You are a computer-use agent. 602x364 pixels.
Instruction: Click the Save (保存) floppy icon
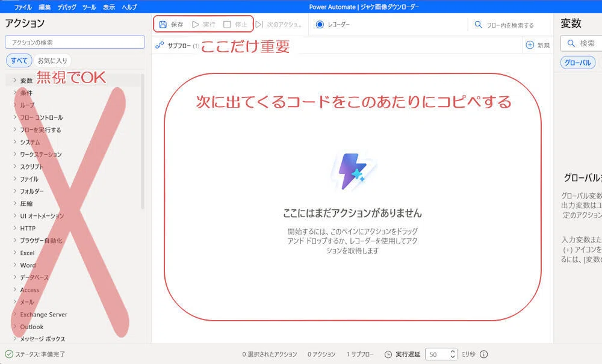163,25
